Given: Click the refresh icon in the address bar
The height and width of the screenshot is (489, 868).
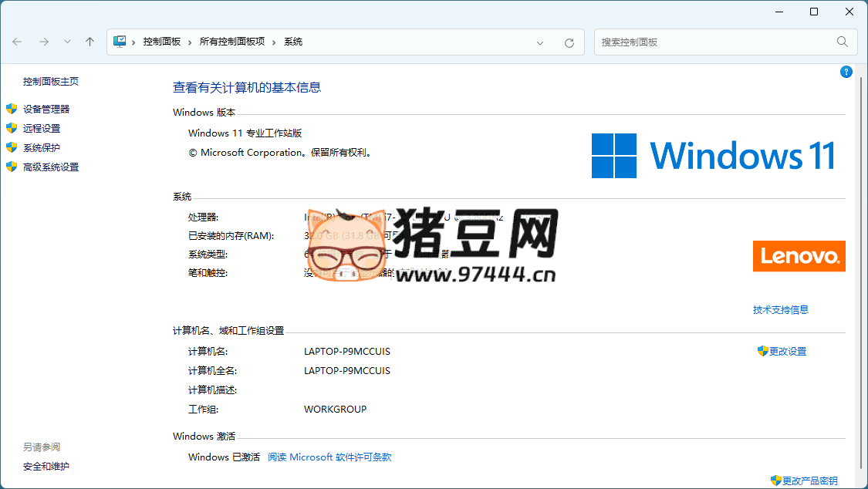Looking at the screenshot, I should click(569, 42).
